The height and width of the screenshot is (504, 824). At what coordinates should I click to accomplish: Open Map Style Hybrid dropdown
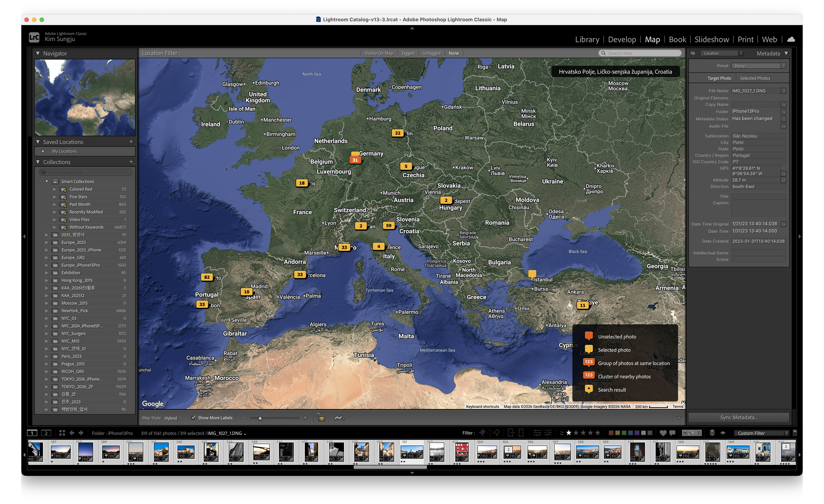173,418
